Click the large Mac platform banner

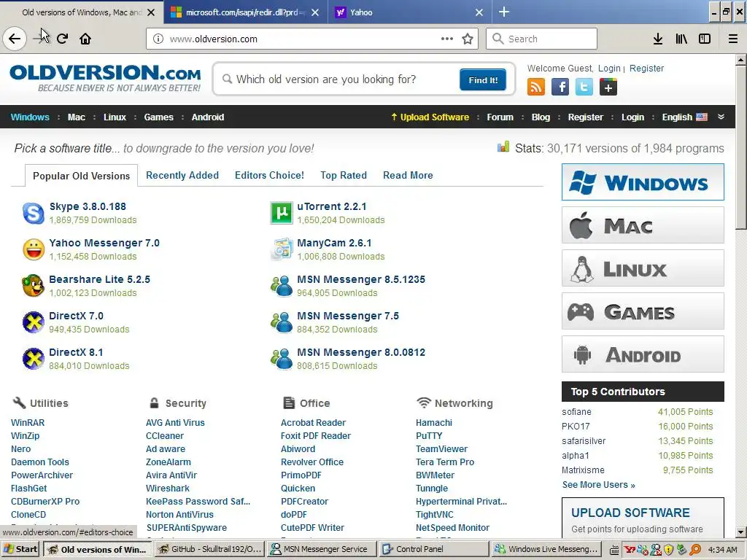click(643, 225)
